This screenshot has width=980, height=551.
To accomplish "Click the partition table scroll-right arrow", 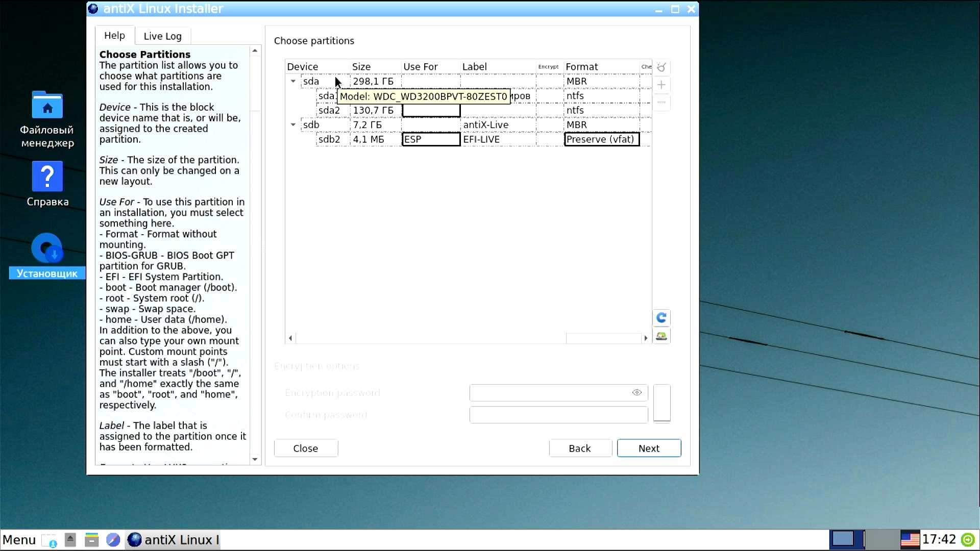I will coord(646,338).
